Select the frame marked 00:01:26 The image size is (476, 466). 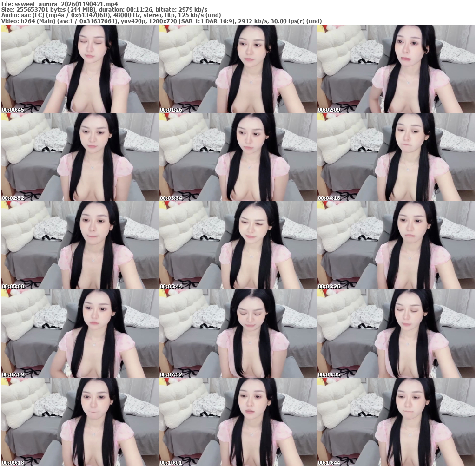238,69
